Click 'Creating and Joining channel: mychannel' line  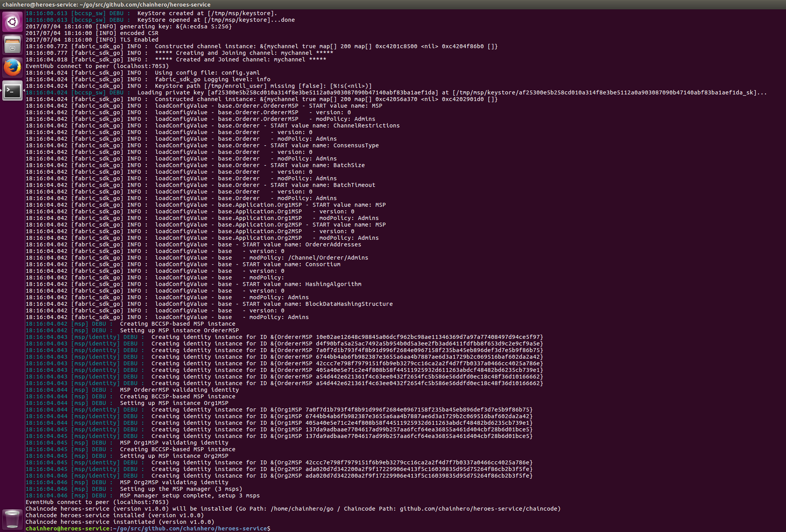point(244,53)
